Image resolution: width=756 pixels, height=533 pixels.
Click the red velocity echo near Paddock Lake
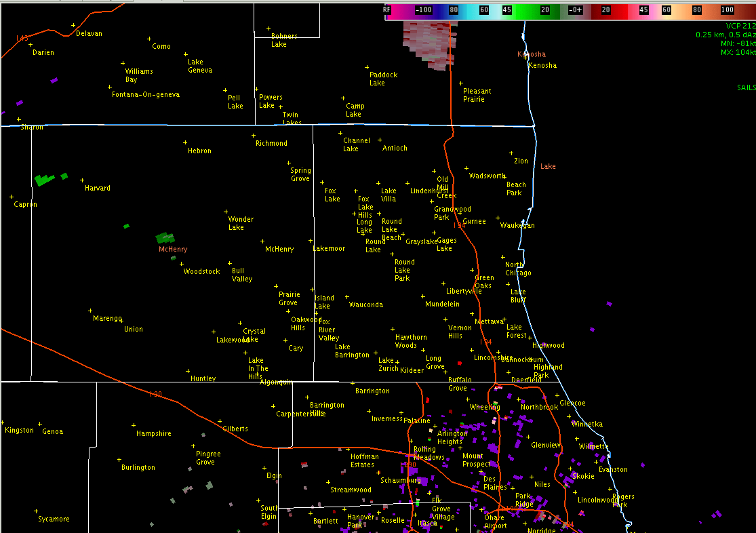pyautogui.click(x=429, y=43)
